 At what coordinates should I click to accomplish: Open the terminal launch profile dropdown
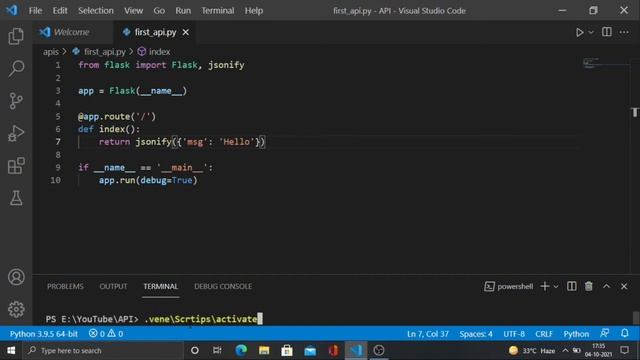[556, 287]
